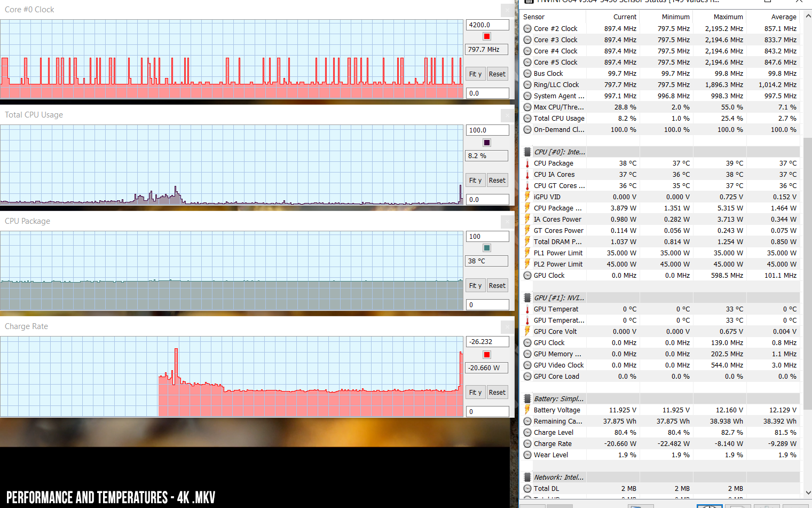Click the lightning icon beside PL2 Power Limit
Screen dimensions: 812x508
click(527, 264)
